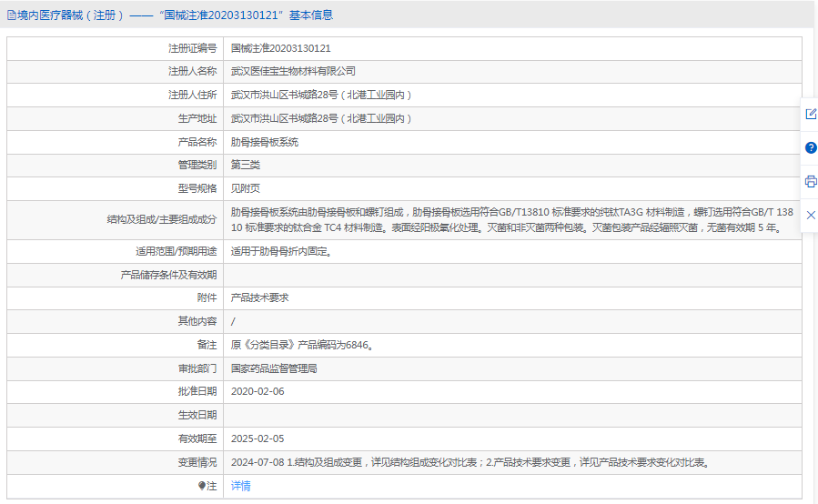Select the 变更情况 change record dated 2024-07-08
818x504 pixels.
coord(470,462)
